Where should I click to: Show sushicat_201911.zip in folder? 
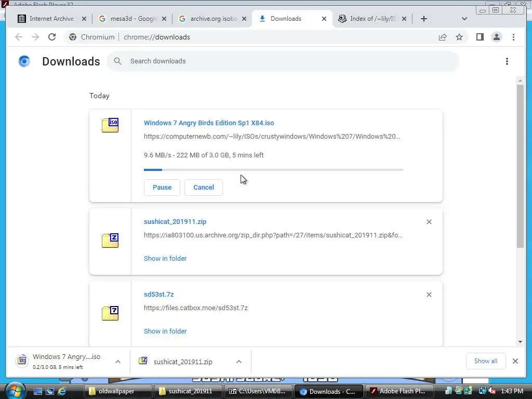click(x=165, y=259)
